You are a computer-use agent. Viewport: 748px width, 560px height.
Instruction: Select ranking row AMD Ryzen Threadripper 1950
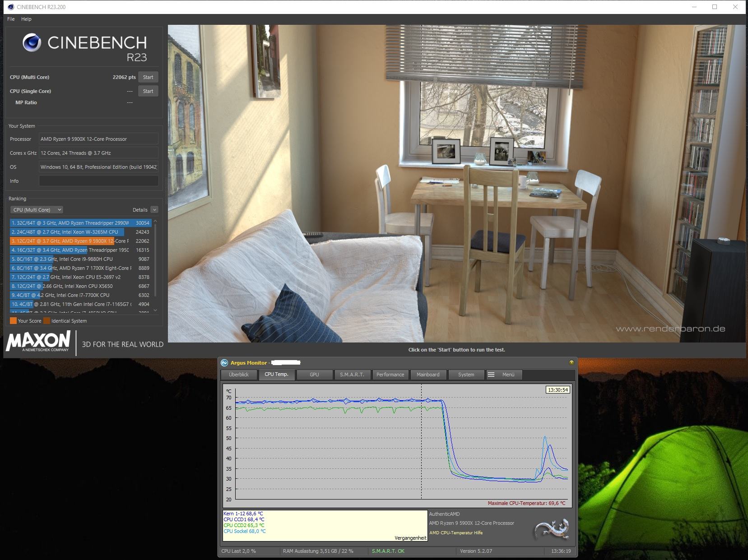[80, 250]
